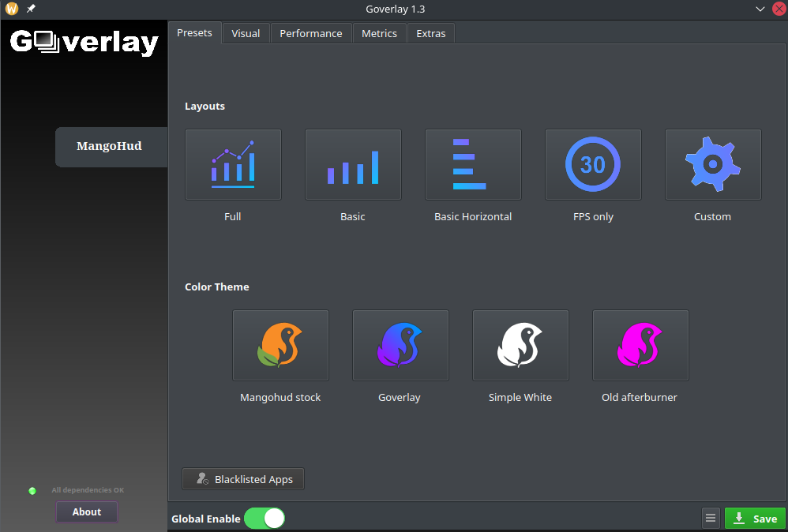Click the "Basic" layout label
Screen dimensions: 788x532
click(x=353, y=216)
